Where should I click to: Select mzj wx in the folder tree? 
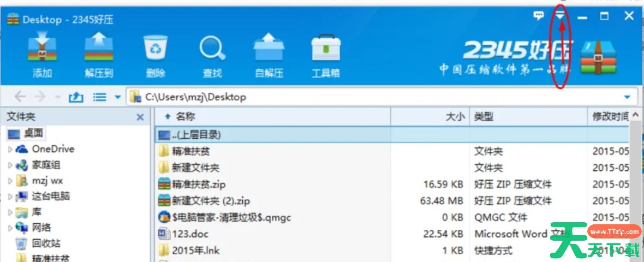39,181
